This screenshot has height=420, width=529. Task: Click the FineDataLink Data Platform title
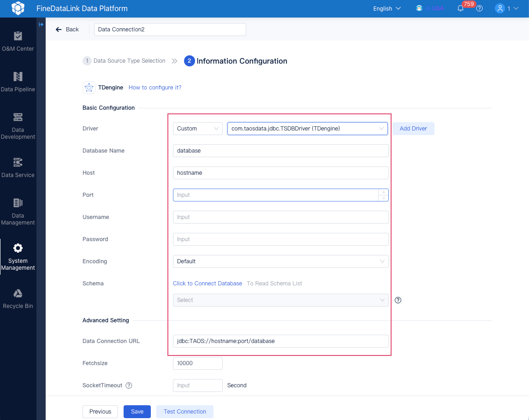[82, 8]
